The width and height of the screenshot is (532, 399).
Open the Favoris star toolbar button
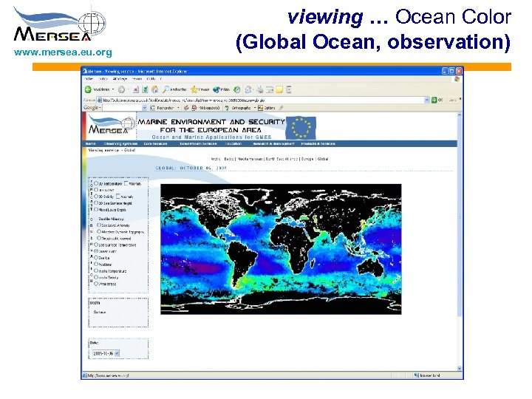[x=194, y=89]
